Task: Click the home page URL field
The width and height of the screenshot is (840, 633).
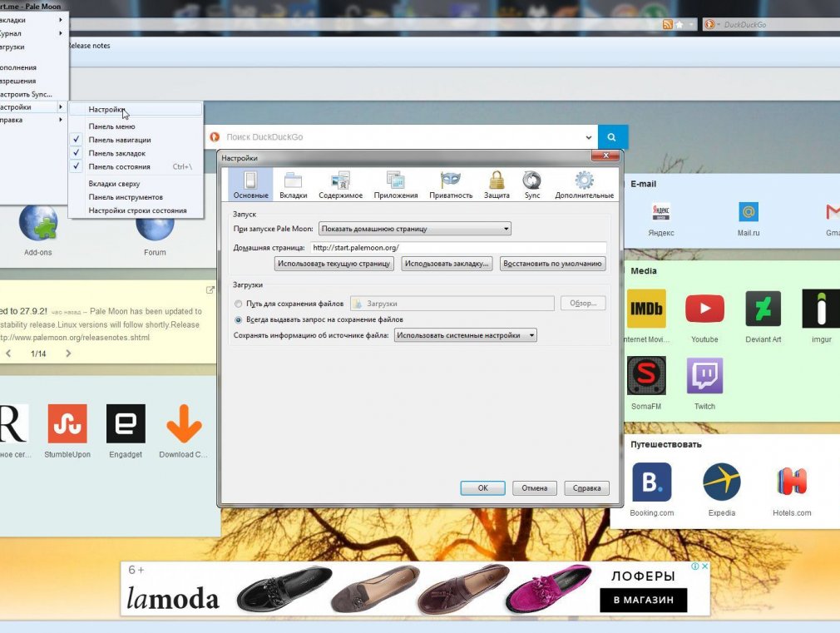Action: [x=458, y=248]
